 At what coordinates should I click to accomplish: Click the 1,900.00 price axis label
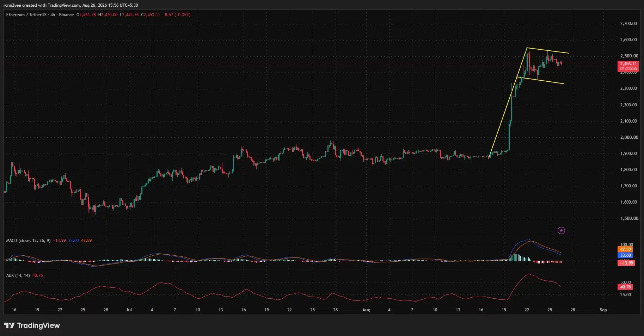coord(628,154)
